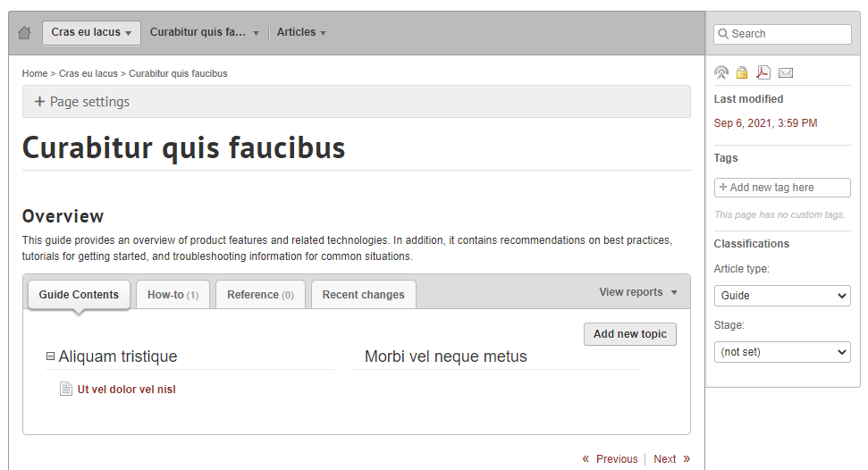Open the Article type dropdown
Viewport: 868px width, 470px height.
click(782, 296)
